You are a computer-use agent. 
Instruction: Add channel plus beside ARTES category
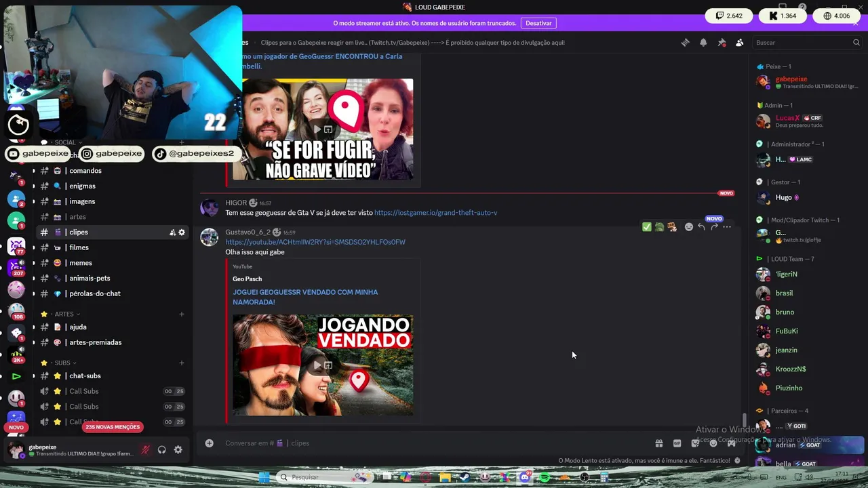pyautogui.click(x=182, y=314)
